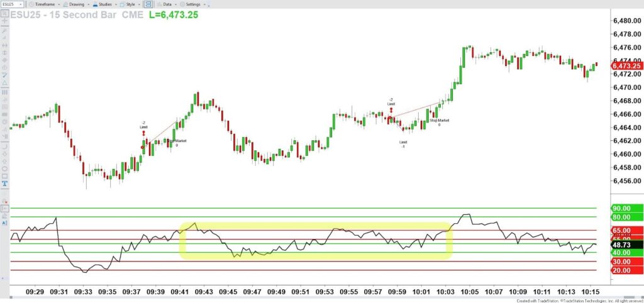This screenshot has height=303, width=644.
Task: Open the ESU25 symbol dropdown
Action: point(13,4)
